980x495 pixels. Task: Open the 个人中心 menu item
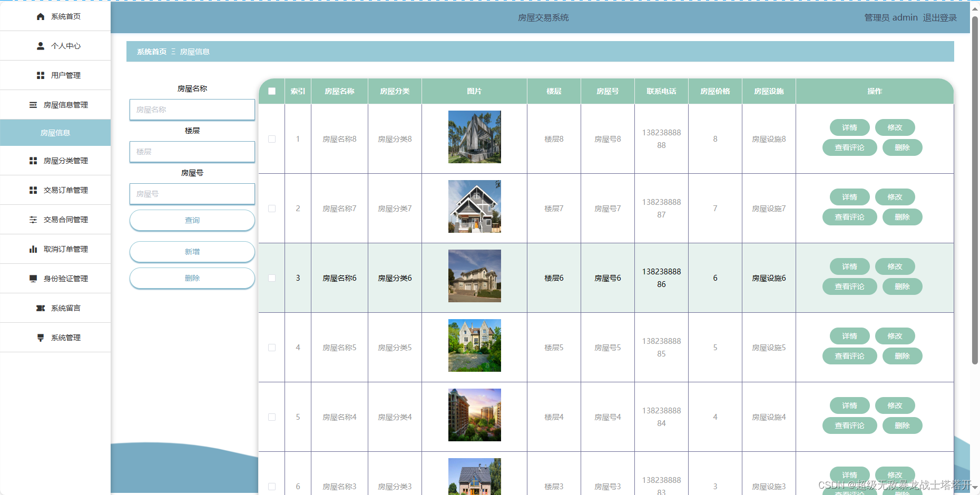tap(55, 46)
